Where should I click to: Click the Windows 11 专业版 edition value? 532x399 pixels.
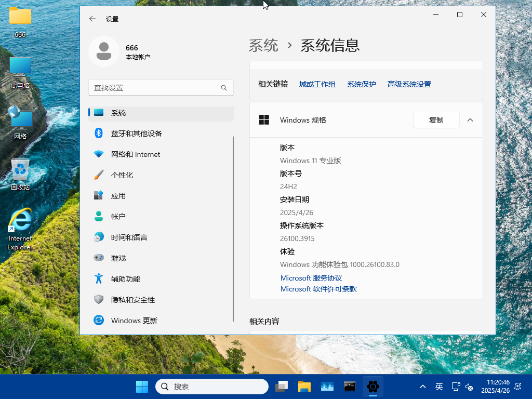(x=311, y=161)
